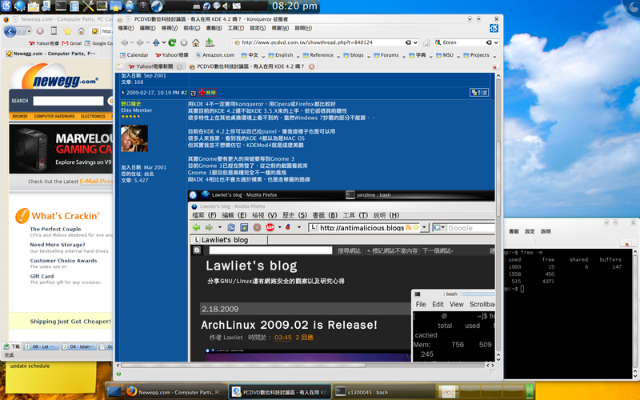Viewport: 640px width, 400px height.
Task: Click the Newegg search input field
Action: pos(68,101)
